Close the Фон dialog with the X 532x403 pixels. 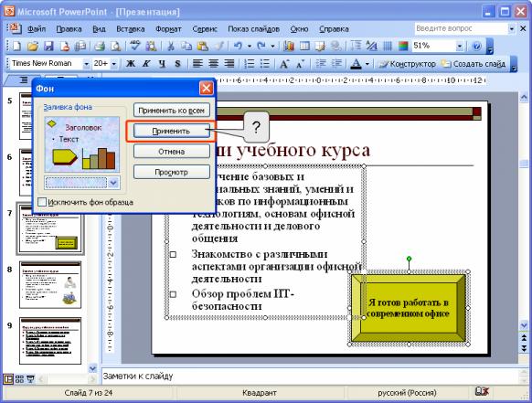coord(207,89)
